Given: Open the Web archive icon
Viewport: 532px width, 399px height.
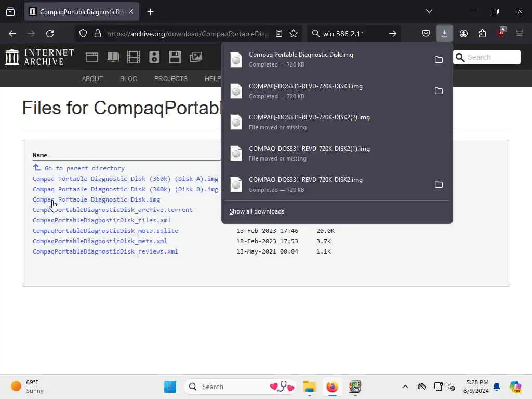Looking at the screenshot, I should click(92, 57).
